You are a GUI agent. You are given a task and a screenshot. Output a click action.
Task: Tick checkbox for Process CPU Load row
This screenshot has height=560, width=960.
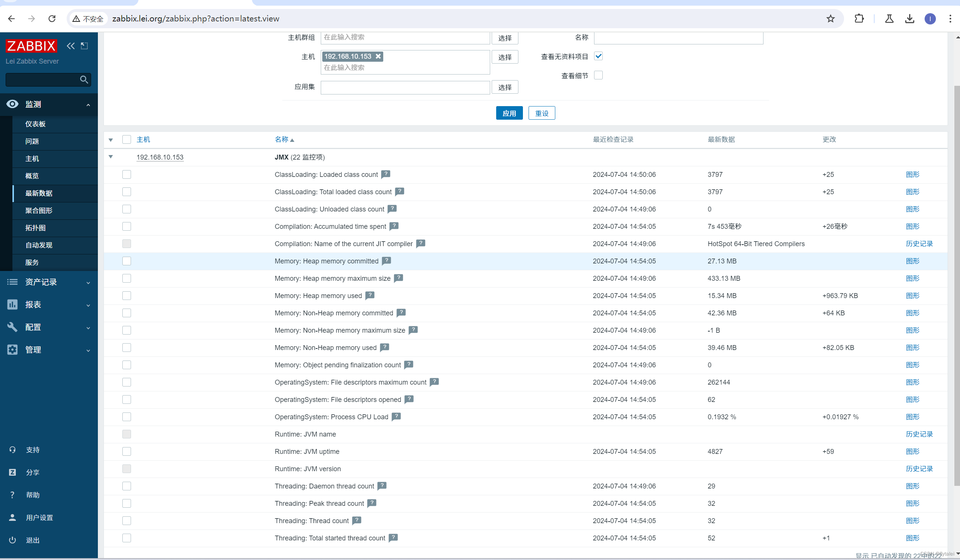(x=126, y=417)
